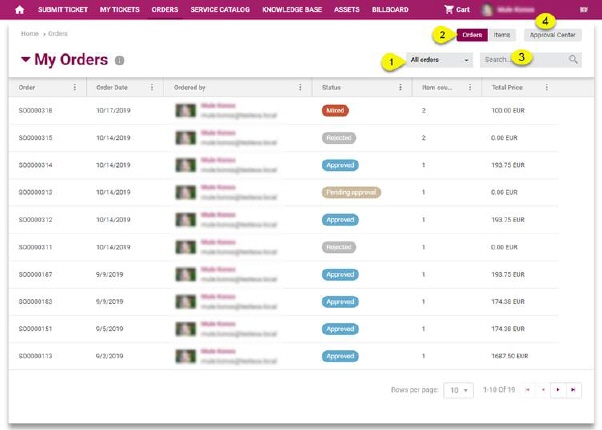Click the info icon beside My Orders
This screenshot has height=430, width=602.
120,61
